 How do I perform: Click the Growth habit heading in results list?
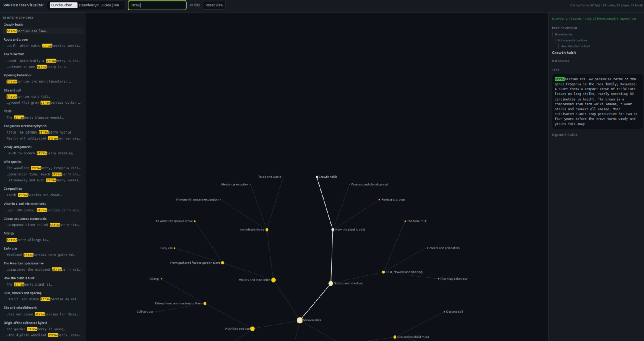pos(13,25)
